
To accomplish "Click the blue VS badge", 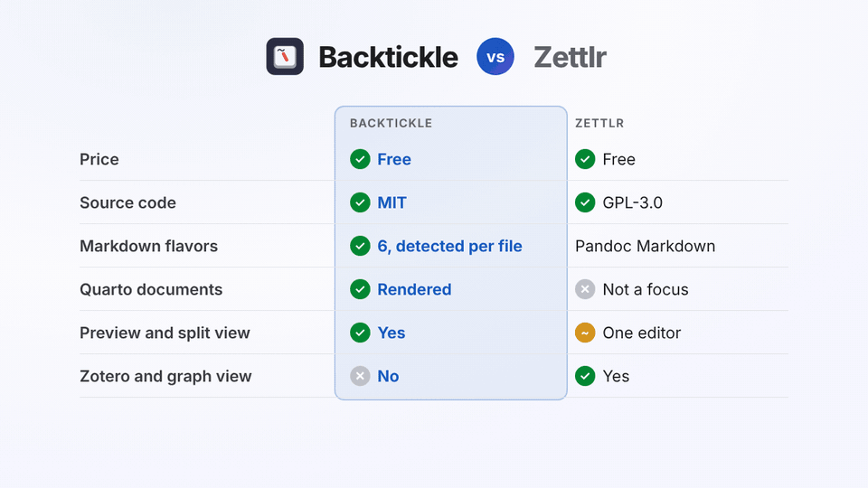I will (495, 56).
